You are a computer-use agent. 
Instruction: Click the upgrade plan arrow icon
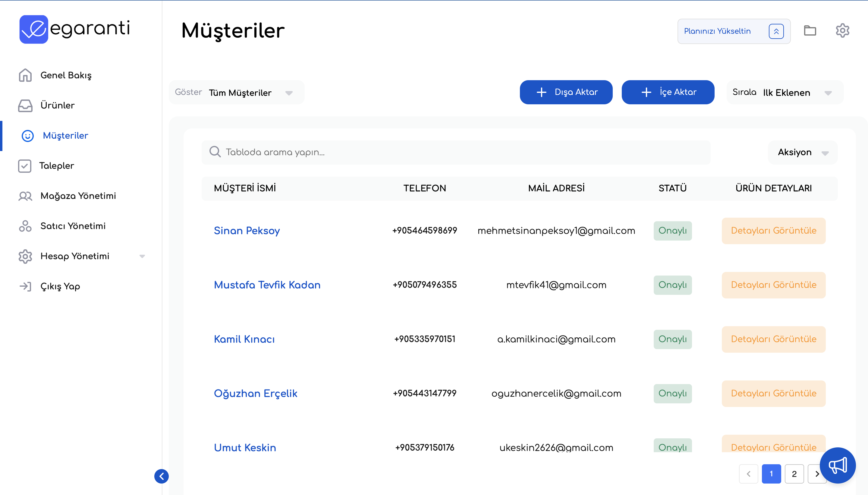(776, 31)
